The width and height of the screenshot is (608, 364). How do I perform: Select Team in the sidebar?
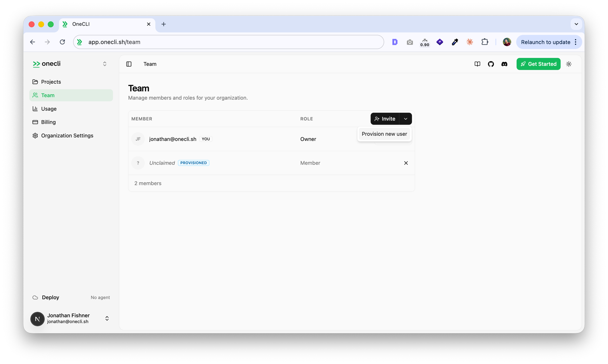pyautogui.click(x=71, y=95)
